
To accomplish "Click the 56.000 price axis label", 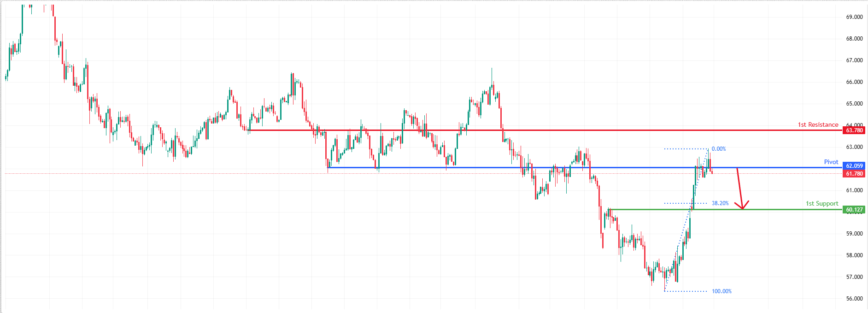I will click(x=854, y=299).
